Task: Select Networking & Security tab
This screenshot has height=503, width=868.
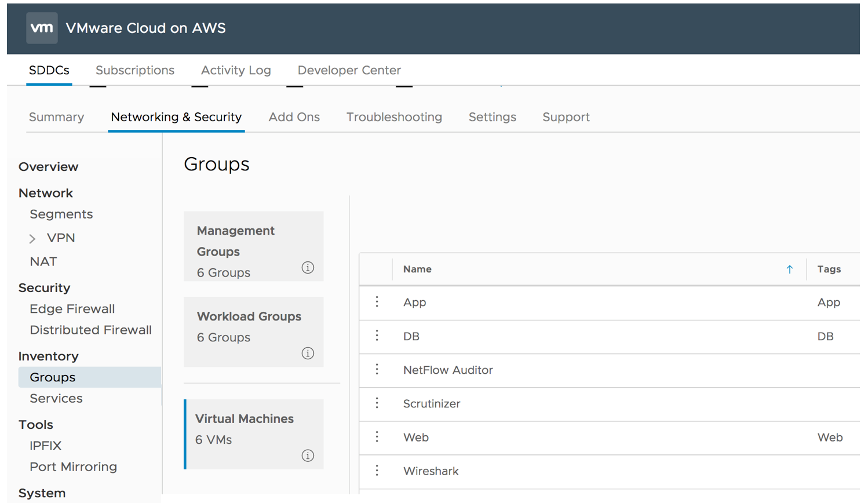Action: pos(176,117)
